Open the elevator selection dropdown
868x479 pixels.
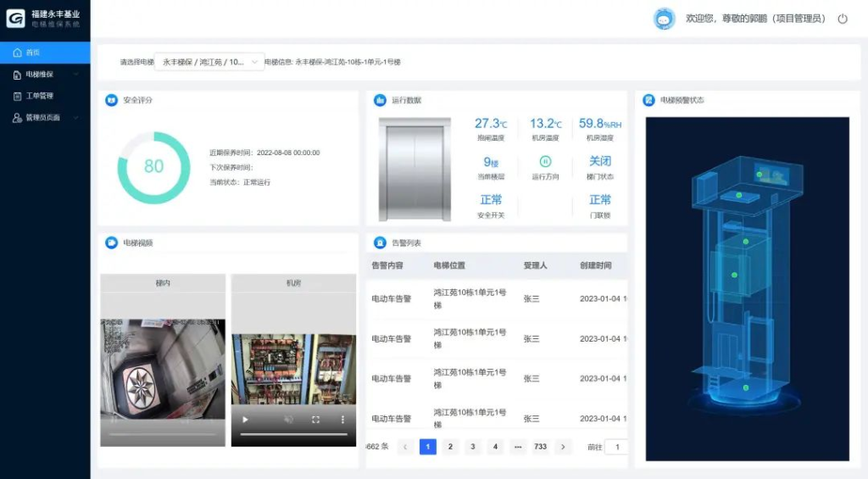(210, 62)
